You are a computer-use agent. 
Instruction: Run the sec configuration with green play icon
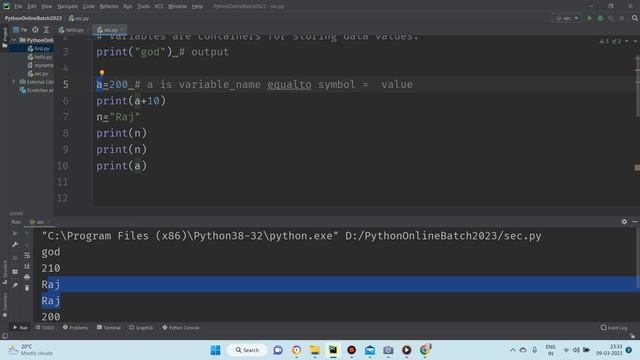pos(589,18)
